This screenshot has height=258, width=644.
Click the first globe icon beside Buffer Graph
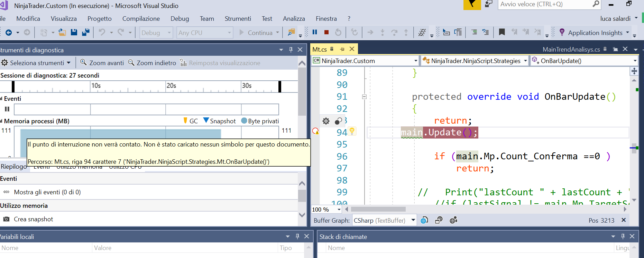(x=424, y=220)
